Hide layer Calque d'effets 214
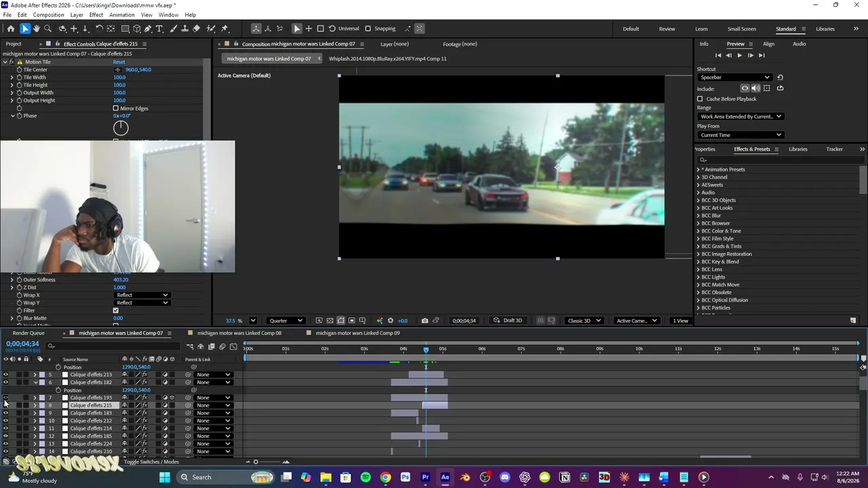The height and width of the screenshot is (488, 868). (x=5, y=429)
